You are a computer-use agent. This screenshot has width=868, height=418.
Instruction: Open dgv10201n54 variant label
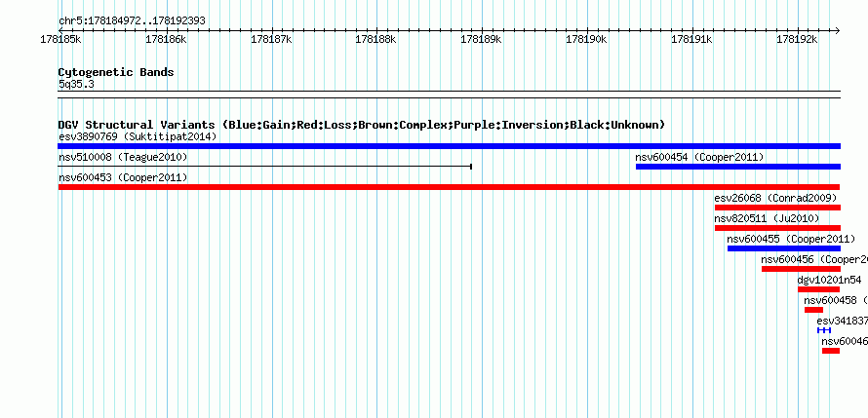pos(829,281)
